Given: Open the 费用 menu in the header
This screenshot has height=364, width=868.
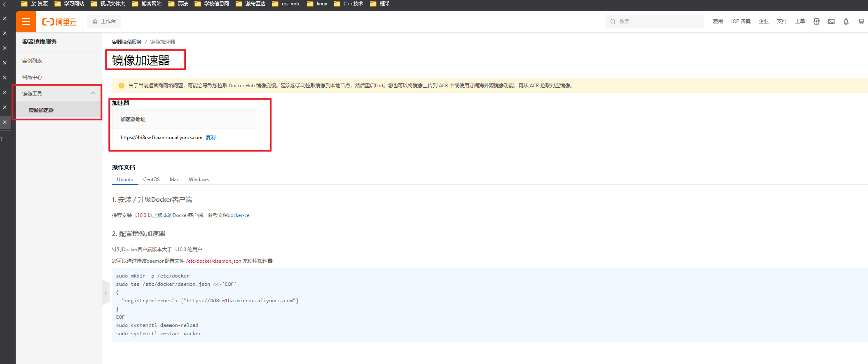Looking at the screenshot, I should pyautogui.click(x=718, y=21).
